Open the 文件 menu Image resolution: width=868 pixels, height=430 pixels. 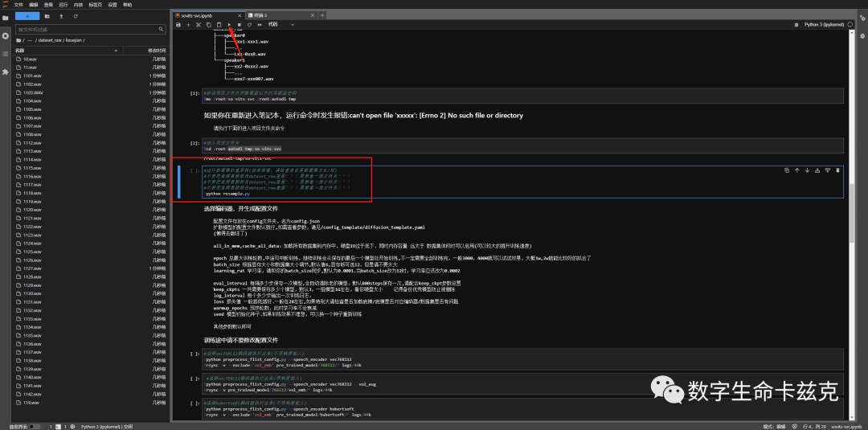(x=18, y=5)
